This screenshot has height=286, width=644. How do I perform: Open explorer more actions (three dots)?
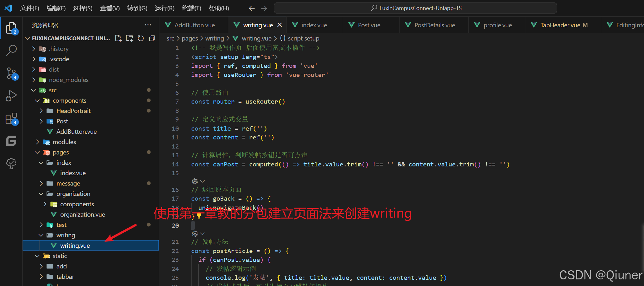[x=148, y=25]
